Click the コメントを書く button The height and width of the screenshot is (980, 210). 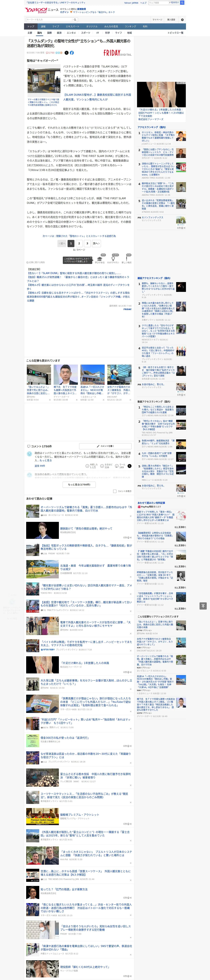tap(105, 446)
